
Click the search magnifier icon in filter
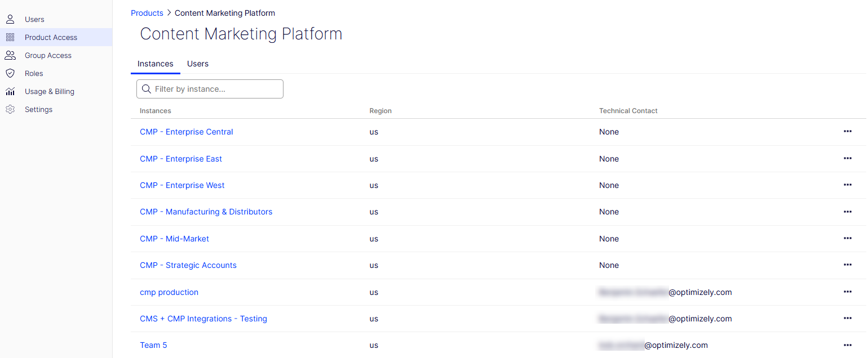(x=147, y=89)
